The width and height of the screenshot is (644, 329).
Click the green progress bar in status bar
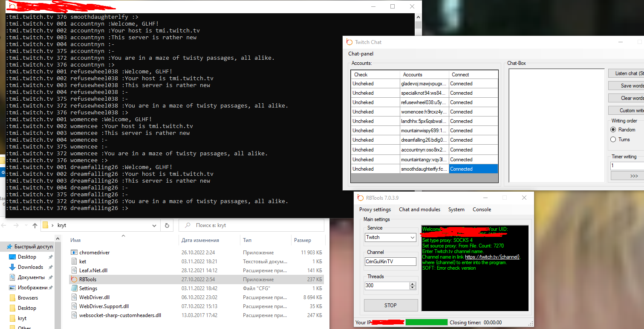pyautogui.click(x=426, y=323)
